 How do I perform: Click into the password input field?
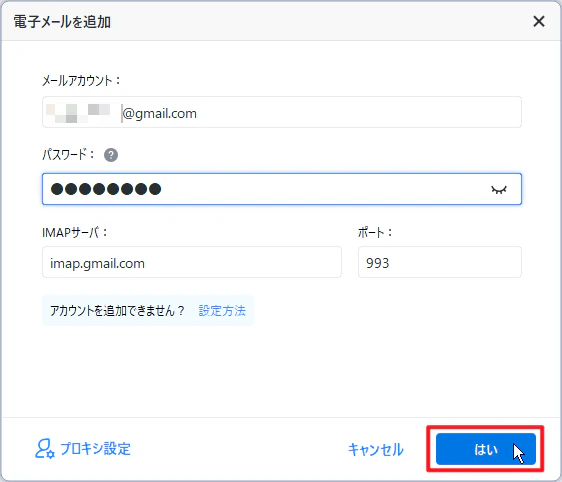pos(282,189)
